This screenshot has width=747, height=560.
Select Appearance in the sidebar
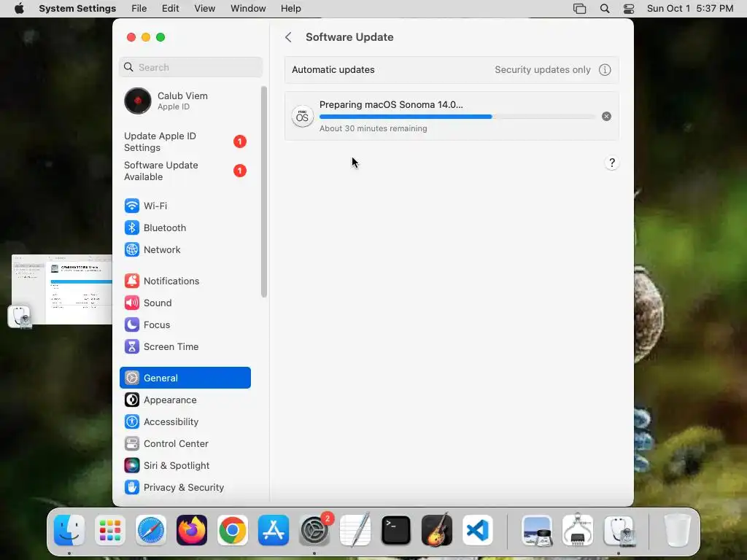click(185, 400)
